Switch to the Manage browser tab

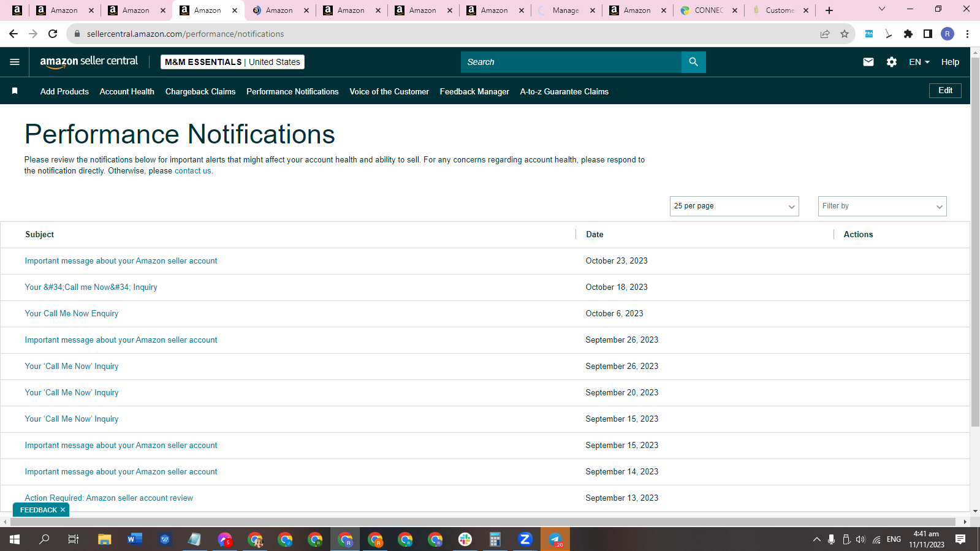565,10
